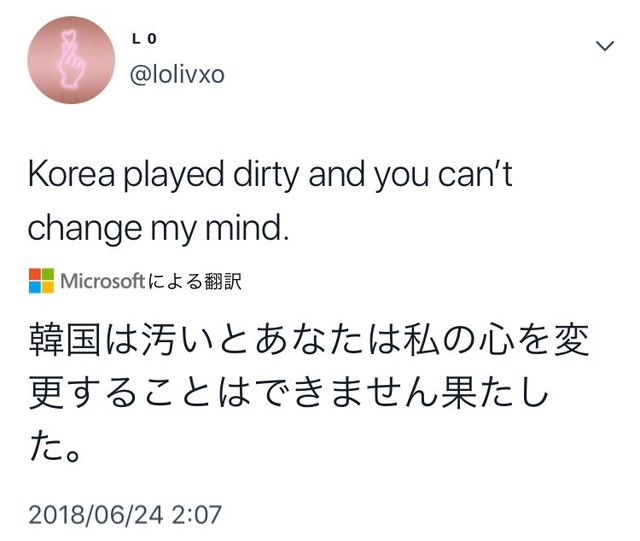Image resolution: width=640 pixels, height=541 pixels.
Task: Click the neon hand symbol inside the avatar
Action: coord(71,60)
